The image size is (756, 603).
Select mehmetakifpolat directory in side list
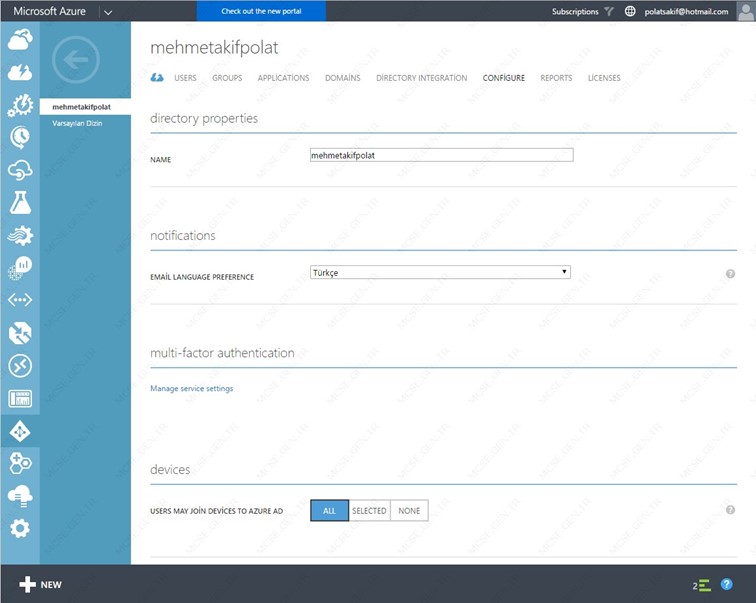[85, 107]
